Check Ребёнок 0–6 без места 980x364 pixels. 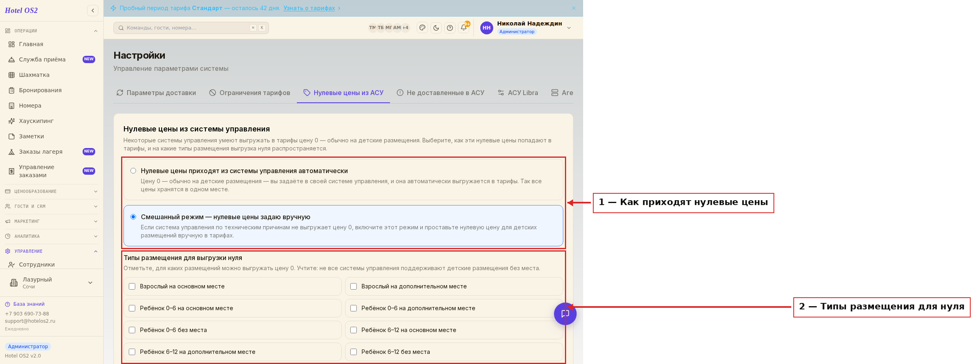[132, 330]
